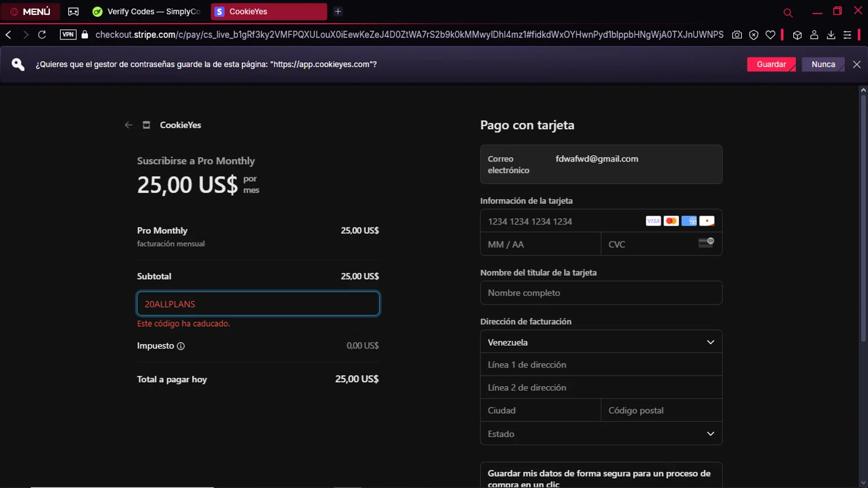This screenshot has width=868, height=488.
Task: Click the 'Este código ha caducado.' message
Action: 183,324
